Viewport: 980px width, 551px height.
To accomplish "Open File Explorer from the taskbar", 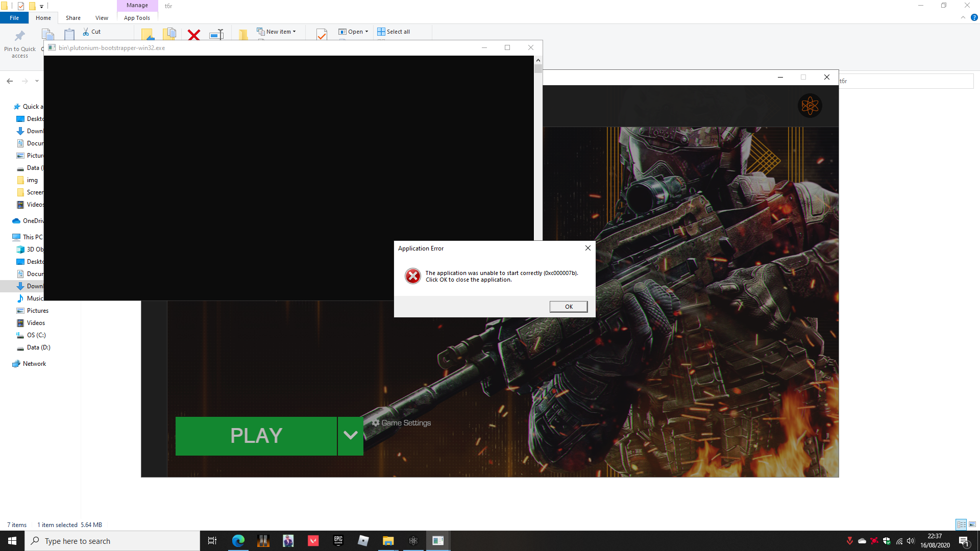I will coord(388,541).
